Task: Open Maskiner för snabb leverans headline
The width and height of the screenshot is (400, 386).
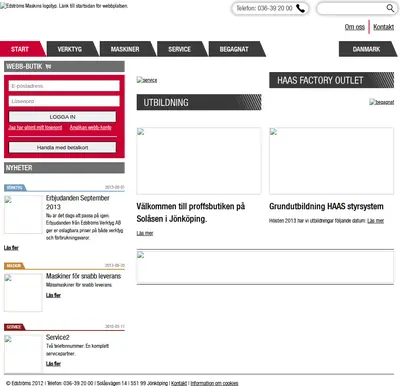Action: coord(83,276)
